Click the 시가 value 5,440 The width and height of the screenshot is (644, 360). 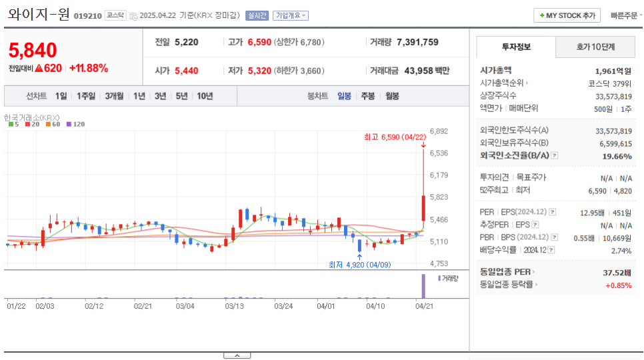(187, 71)
